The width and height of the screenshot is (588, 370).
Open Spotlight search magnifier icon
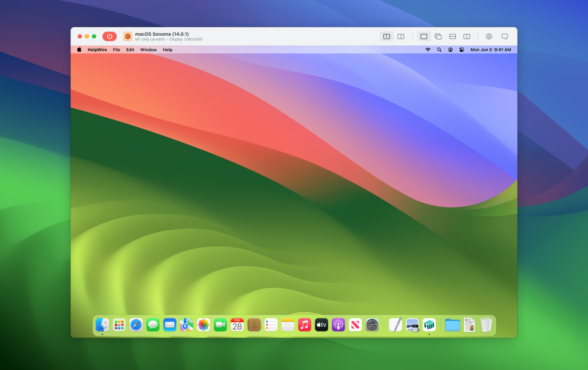pos(439,49)
